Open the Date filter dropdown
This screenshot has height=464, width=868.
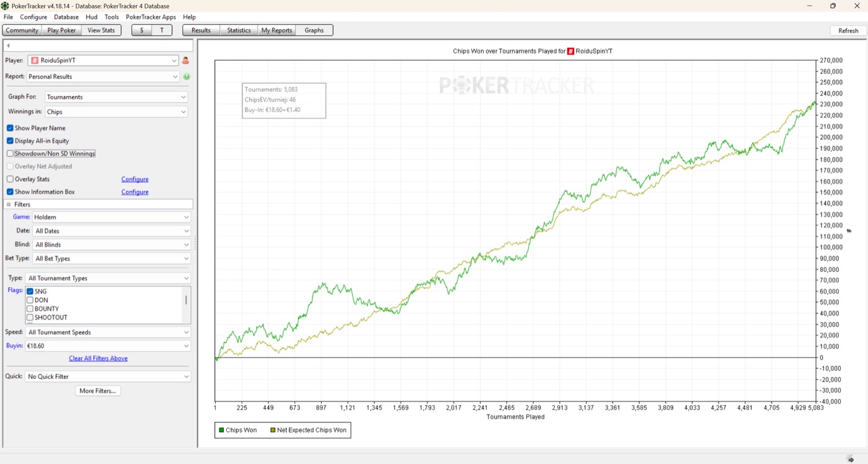pos(112,231)
